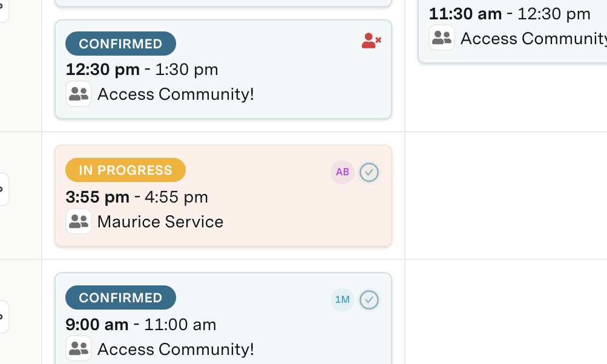The image size is (607, 364).
Task: Click the attendees icon on 11:30 am event
Action: (441, 38)
